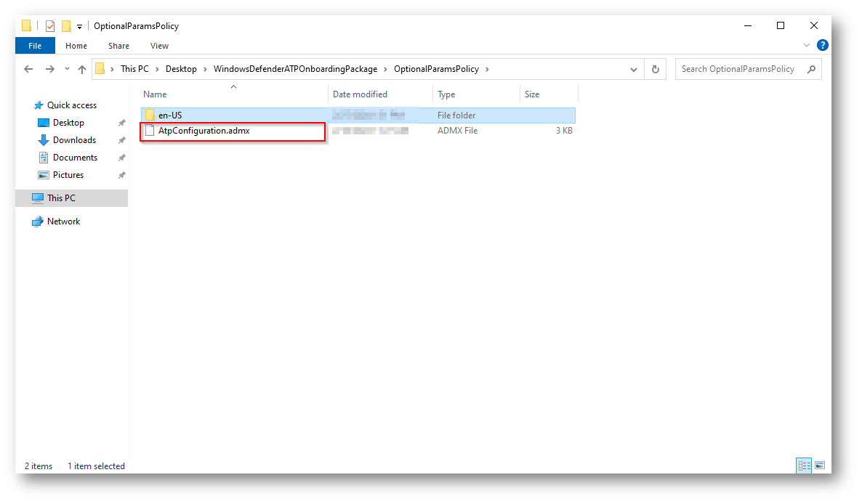Image resolution: width=862 pixels, height=504 pixels.
Task: Open the Customize Quick Access Toolbar dropdown
Action: 79,26
